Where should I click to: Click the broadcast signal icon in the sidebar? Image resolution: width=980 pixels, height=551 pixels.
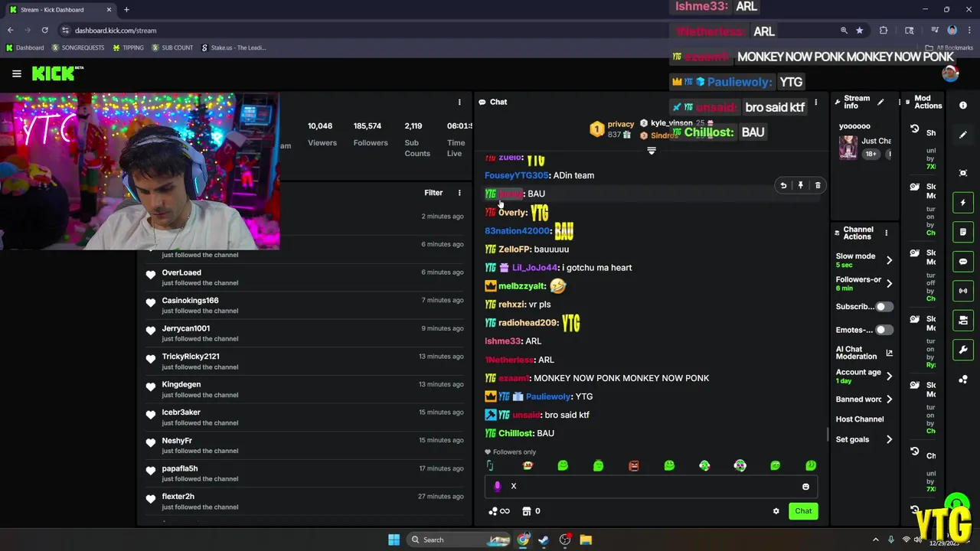coord(963,291)
